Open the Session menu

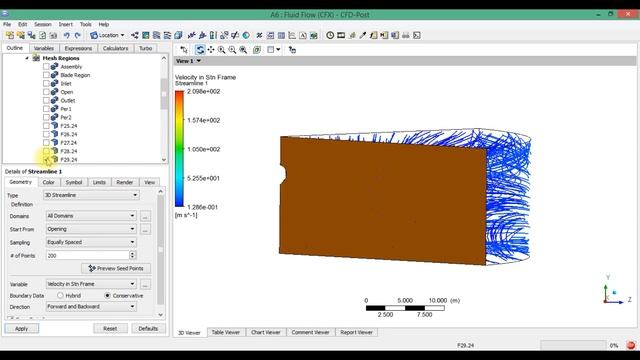(x=43, y=24)
